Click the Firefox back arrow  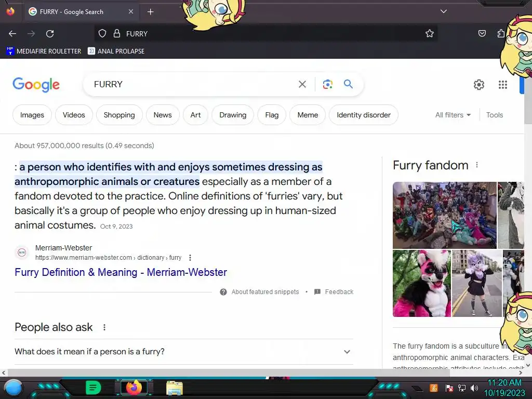point(12,34)
